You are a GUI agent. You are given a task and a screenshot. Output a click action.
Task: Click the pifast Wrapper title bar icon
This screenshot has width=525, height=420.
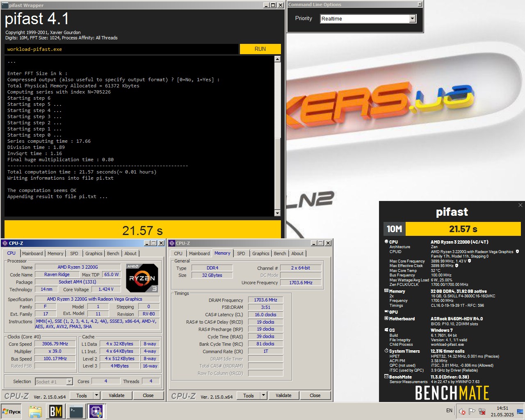click(5, 5)
